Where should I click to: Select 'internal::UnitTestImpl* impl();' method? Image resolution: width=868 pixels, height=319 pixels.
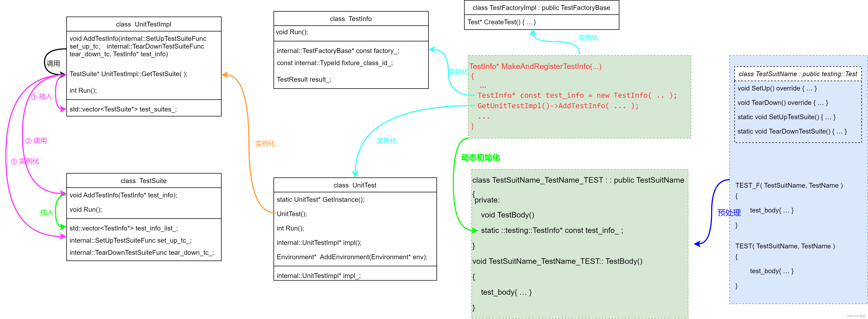click(x=319, y=243)
